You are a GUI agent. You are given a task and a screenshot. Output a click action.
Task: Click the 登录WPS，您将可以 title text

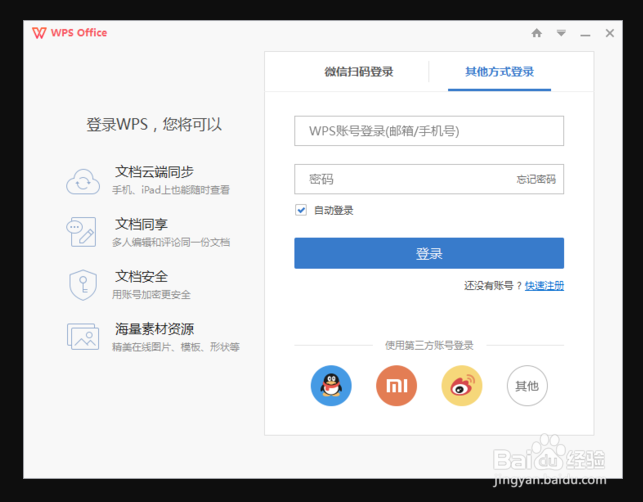click(x=154, y=124)
